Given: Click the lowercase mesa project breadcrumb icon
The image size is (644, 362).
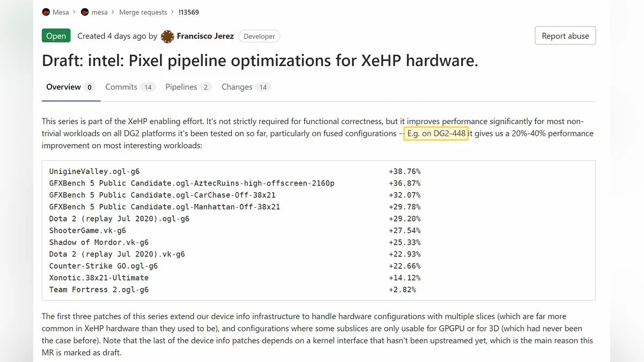Looking at the screenshot, I should tap(85, 12).
